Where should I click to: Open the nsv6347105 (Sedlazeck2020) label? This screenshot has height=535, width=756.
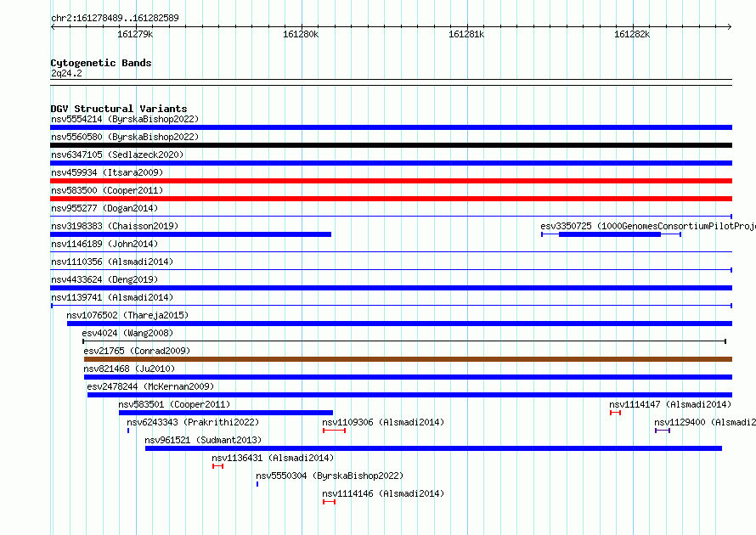click(x=117, y=155)
